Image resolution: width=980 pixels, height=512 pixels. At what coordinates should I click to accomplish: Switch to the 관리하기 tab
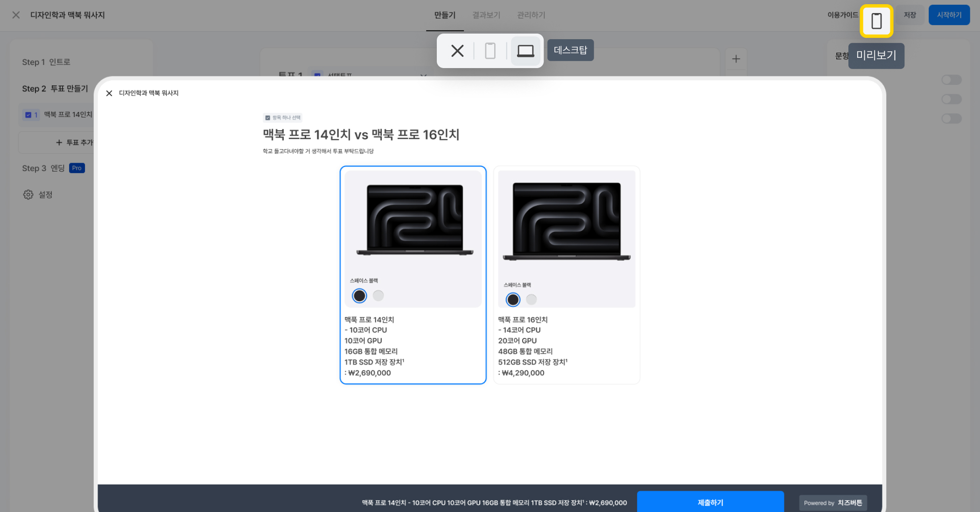click(x=531, y=15)
